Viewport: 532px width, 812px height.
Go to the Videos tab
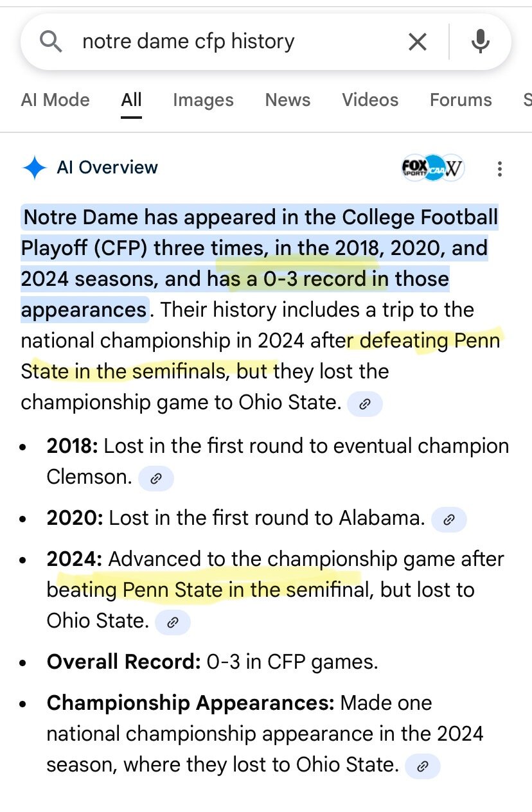click(x=370, y=100)
